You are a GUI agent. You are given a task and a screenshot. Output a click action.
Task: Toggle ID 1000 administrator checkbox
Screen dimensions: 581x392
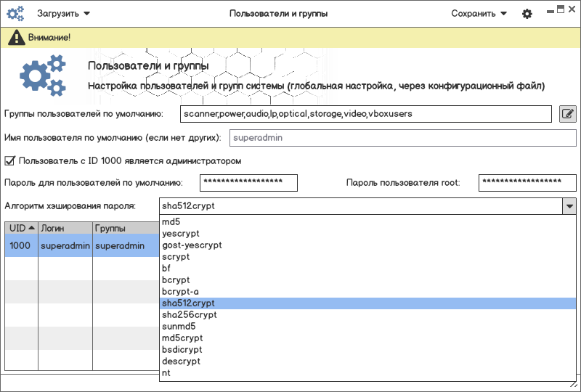click(x=10, y=160)
